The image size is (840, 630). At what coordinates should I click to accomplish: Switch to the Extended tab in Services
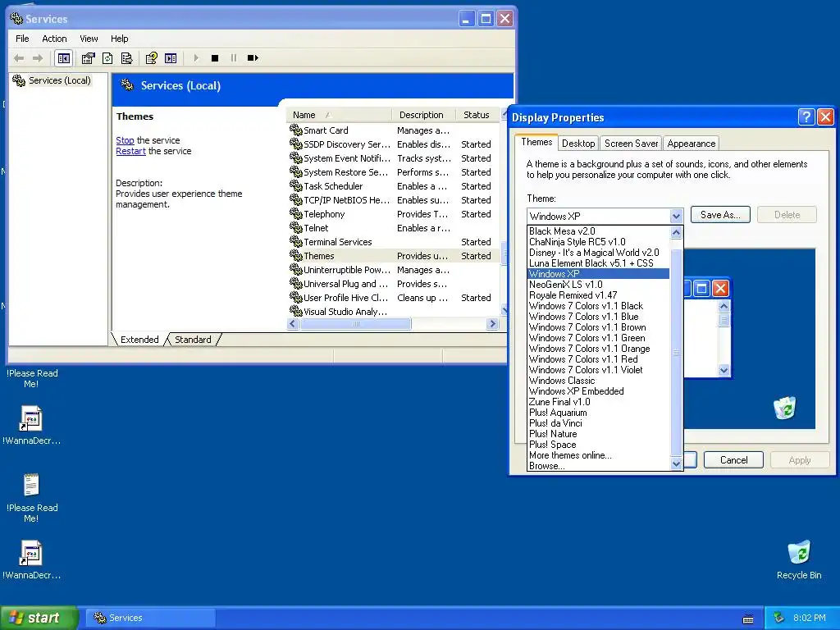coord(139,340)
